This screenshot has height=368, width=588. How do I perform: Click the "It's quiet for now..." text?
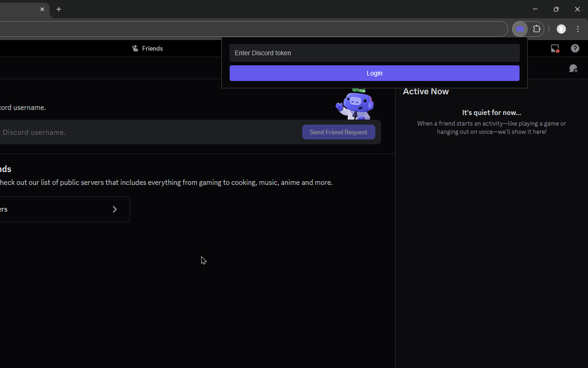tap(492, 113)
